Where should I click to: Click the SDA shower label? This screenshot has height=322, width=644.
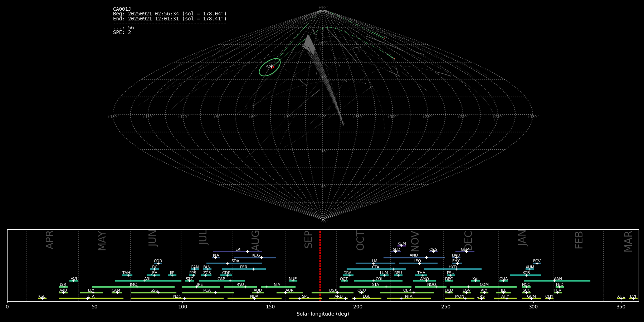(235, 261)
